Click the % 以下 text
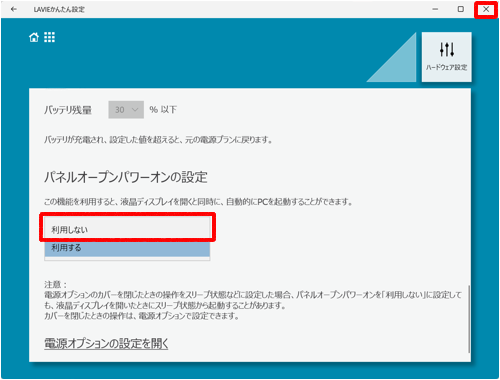Screen dimensions: 500x380 point(163,110)
